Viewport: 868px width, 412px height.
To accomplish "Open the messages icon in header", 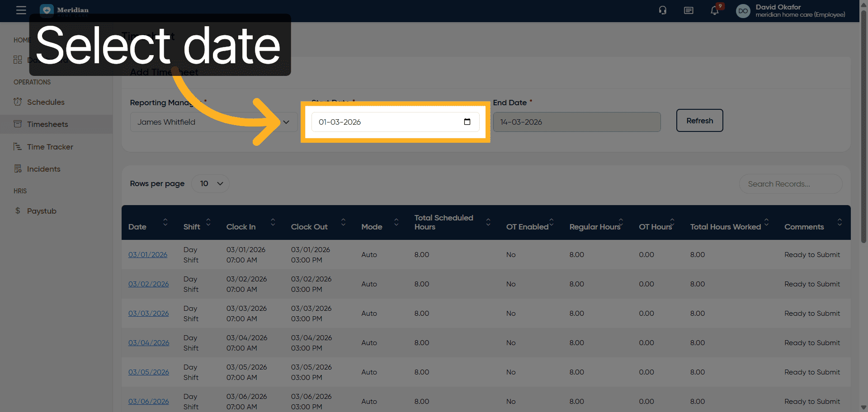I will pyautogui.click(x=688, y=10).
